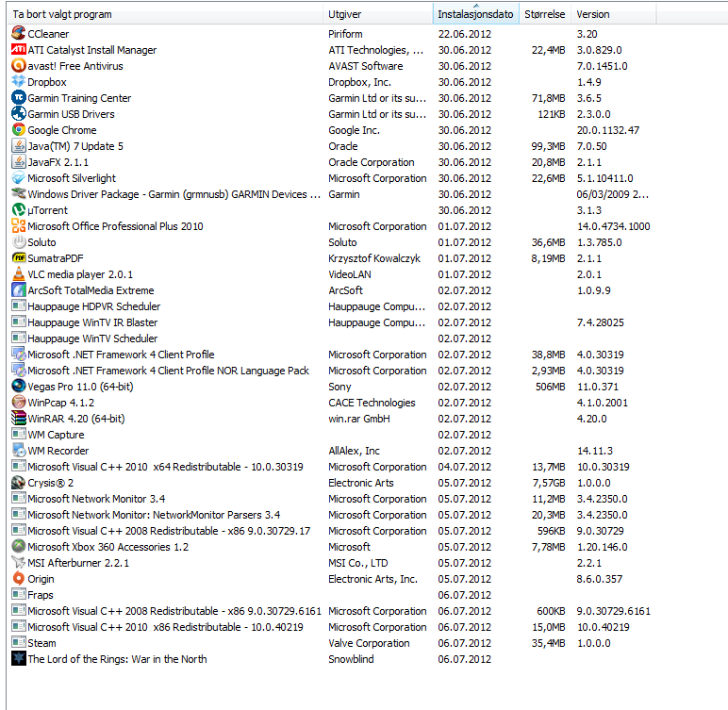
Task: Select Microsoft Visual C++ 2010 x86 Redistributable
Action: [x=165, y=627]
